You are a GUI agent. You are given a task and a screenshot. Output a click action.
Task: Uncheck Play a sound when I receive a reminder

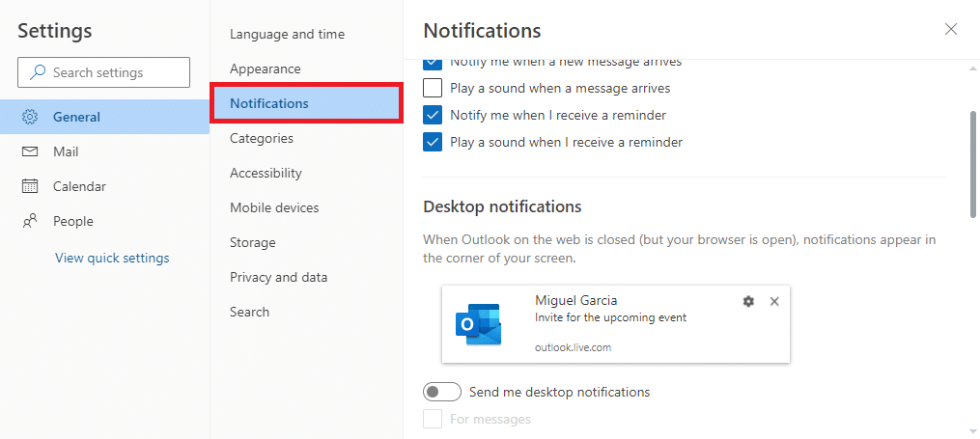[433, 143]
